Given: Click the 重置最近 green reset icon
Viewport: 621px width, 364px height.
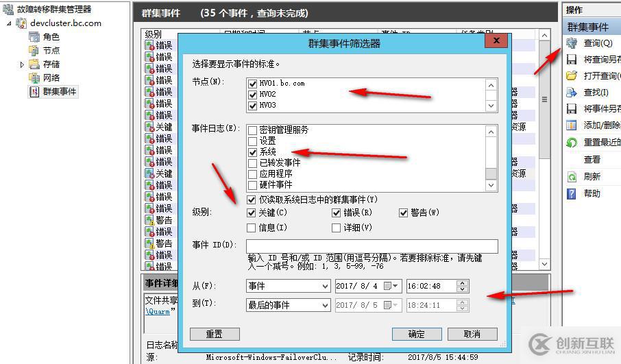Looking at the screenshot, I should point(572,142).
